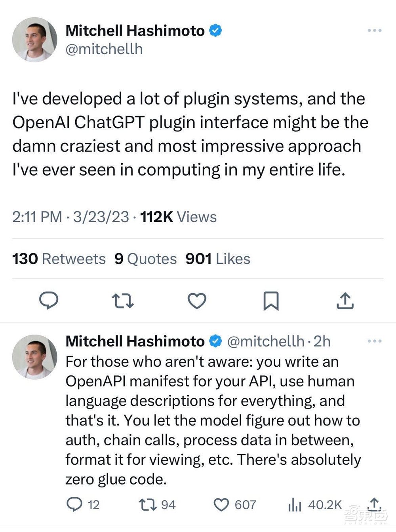The image size is (396, 532).
Task: Bookmark the main tweet
Action: click(x=271, y=301)
